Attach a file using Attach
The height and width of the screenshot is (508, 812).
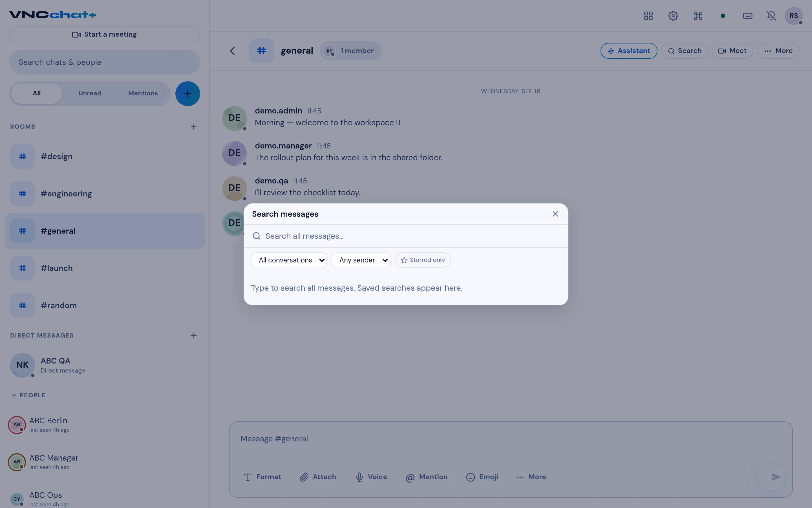[318, 477]
